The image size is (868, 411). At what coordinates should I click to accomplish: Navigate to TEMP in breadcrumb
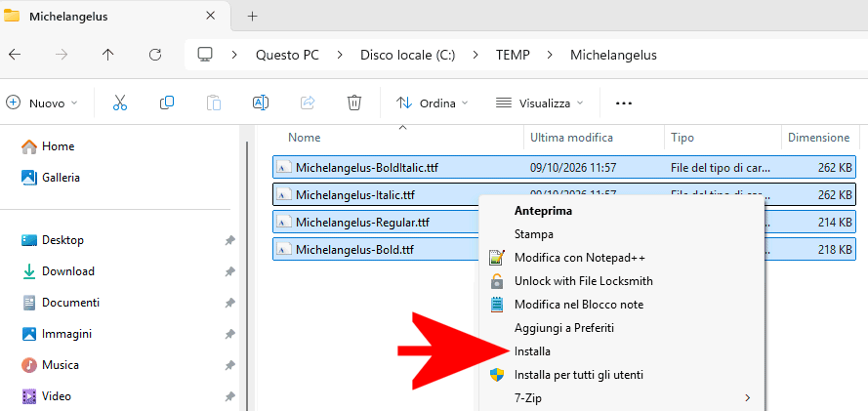coord(513,55)
